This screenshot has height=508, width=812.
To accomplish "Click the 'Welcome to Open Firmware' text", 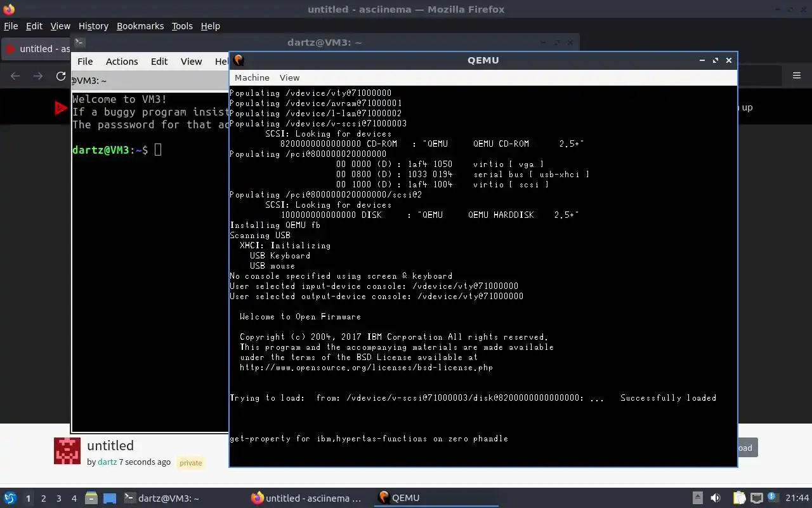I will pos(300,317).
